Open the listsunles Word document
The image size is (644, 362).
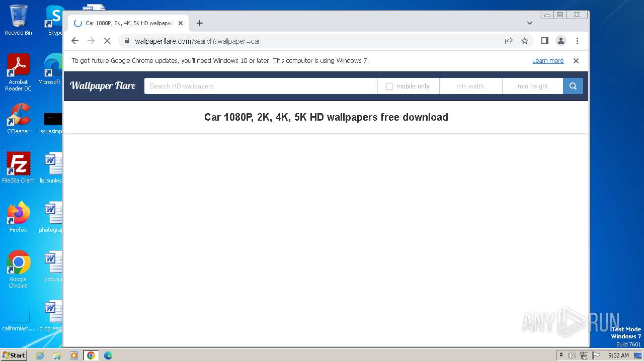point(51,167)
